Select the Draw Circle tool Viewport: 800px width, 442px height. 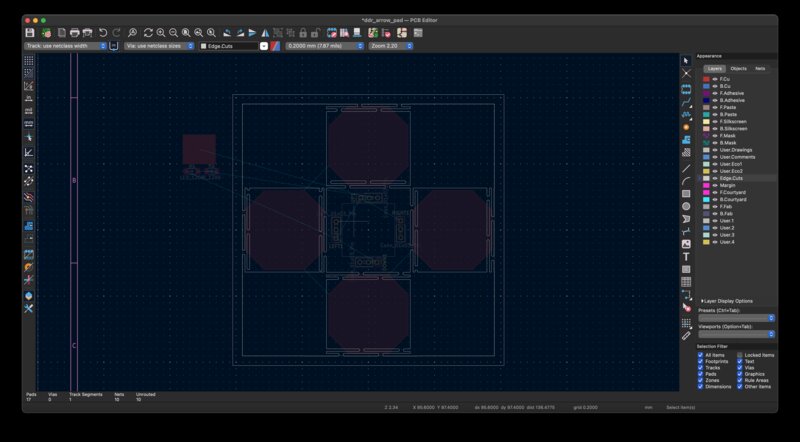click(686, 205)
